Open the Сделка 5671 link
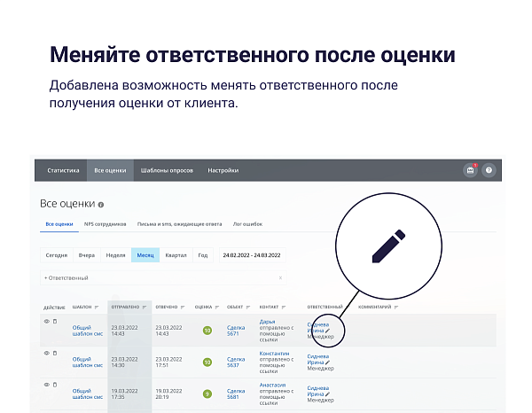Viewport: 532px width, 413px height. [x=236, y=331]
